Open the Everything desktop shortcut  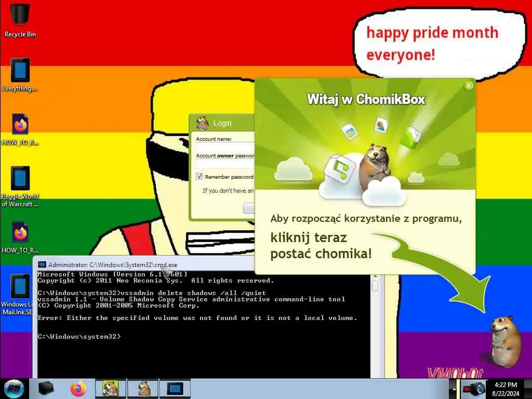pos(20,75)
